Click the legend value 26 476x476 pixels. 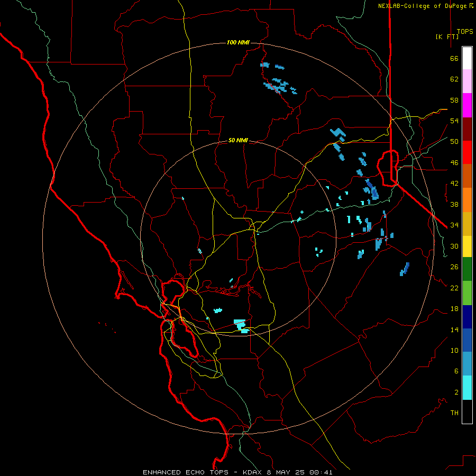coord(454,267)
